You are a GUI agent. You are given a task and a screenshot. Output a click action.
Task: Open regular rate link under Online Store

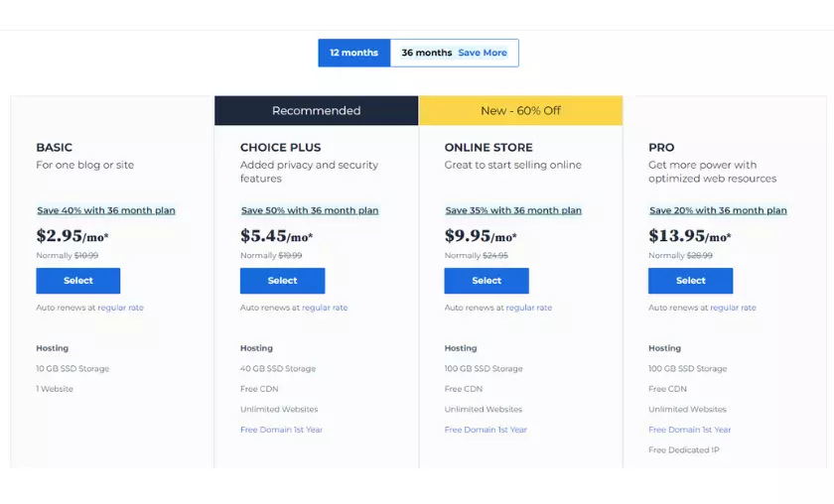coord(528,308)
